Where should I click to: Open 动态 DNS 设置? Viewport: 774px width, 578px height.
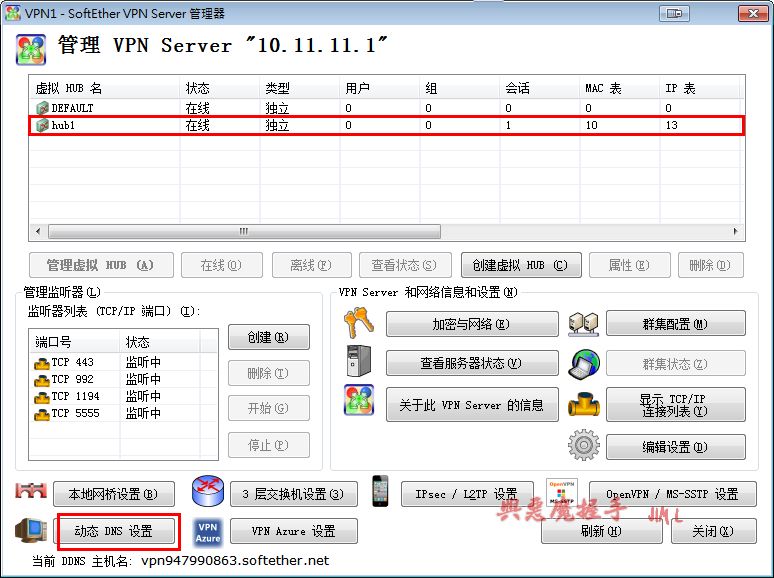click(x=115, y=531)
